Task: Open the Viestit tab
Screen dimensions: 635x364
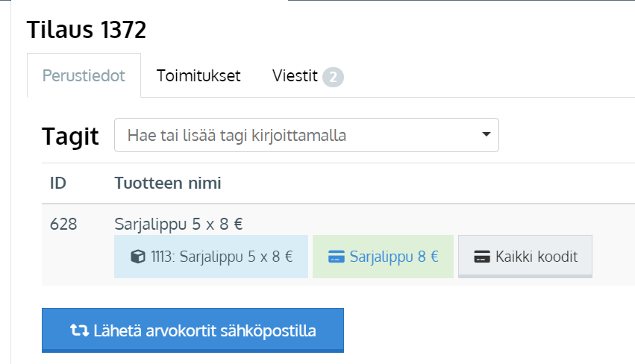Action: [295, 76]
